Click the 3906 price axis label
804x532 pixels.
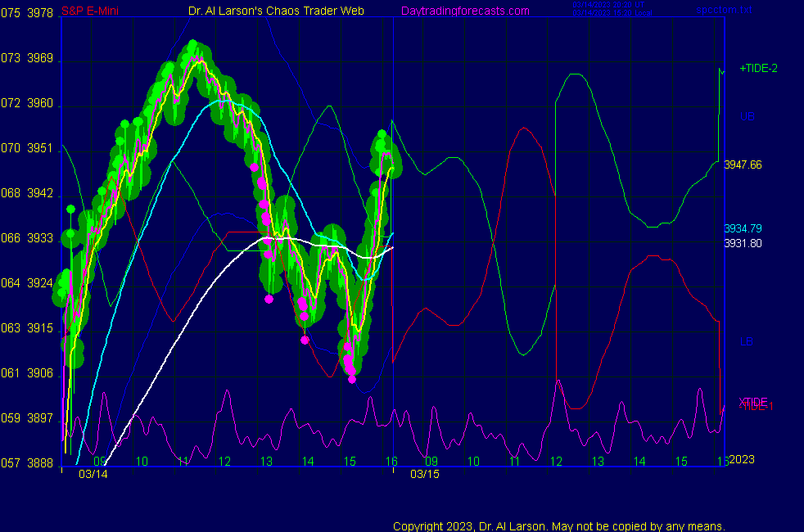pos(40,373)
